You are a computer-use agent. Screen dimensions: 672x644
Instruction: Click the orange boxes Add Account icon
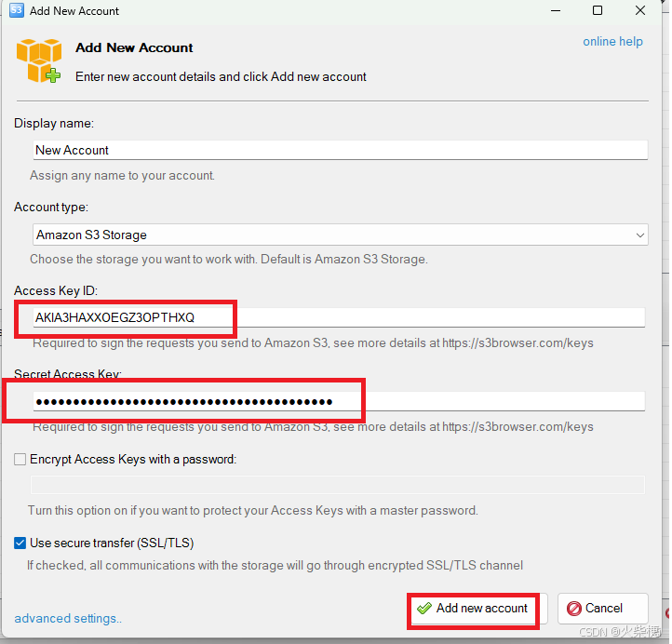click(38, 60)
